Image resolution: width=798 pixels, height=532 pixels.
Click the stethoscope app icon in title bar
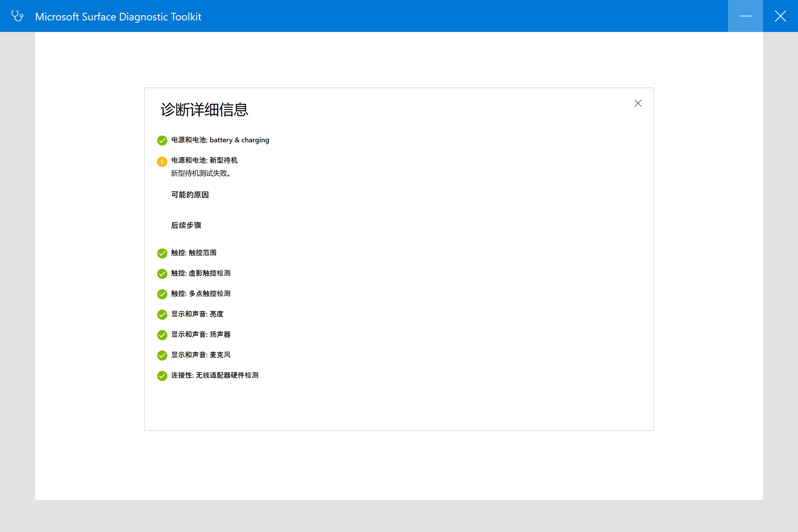pyautogui.click(x=17, y=16)
